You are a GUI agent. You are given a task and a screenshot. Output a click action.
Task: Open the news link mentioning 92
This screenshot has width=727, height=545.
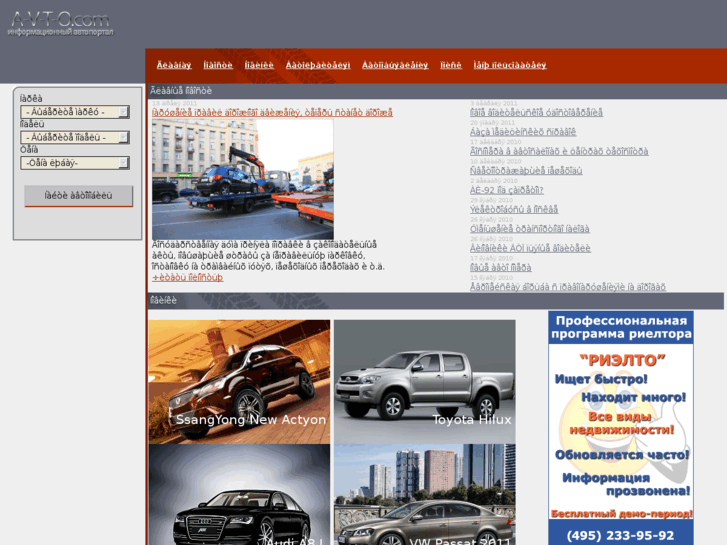(x=506, y=190)
